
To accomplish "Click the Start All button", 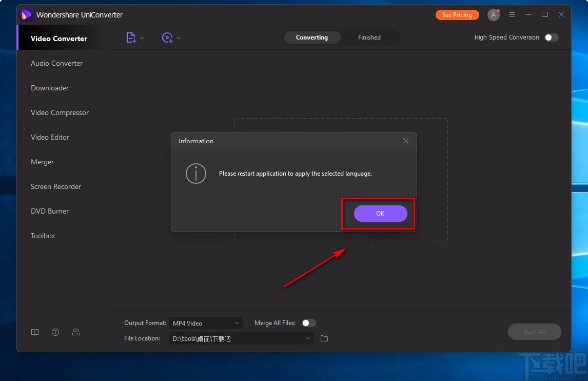I will (534, 332).
